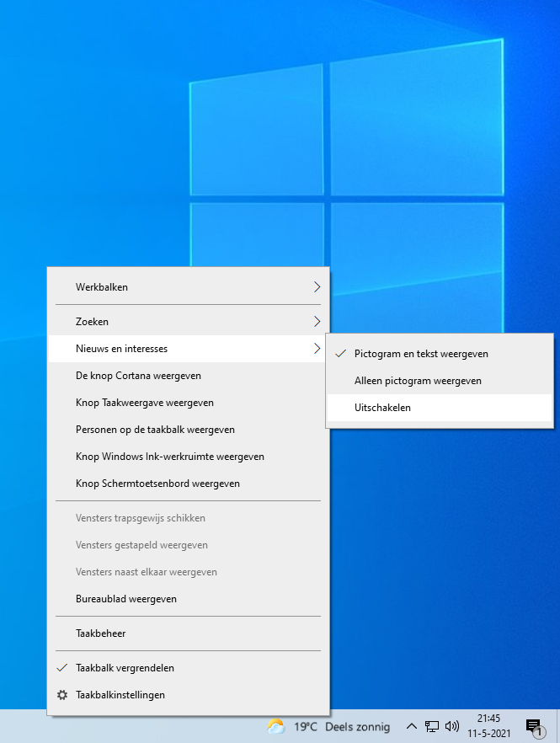This screenshot has width=560, height=743.
Task: Open Taakbeheer from the context menu
Action: click(100, 633)
